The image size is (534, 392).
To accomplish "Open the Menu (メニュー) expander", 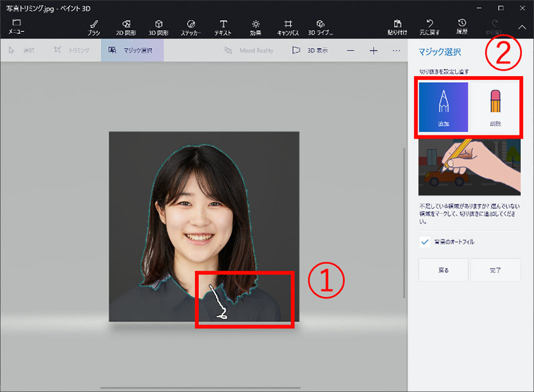I will (16, 27).
